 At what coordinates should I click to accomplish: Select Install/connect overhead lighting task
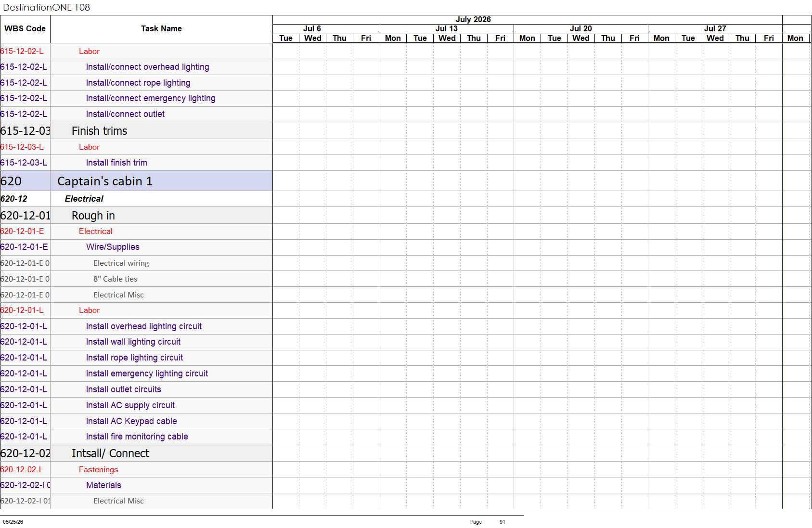147,67
